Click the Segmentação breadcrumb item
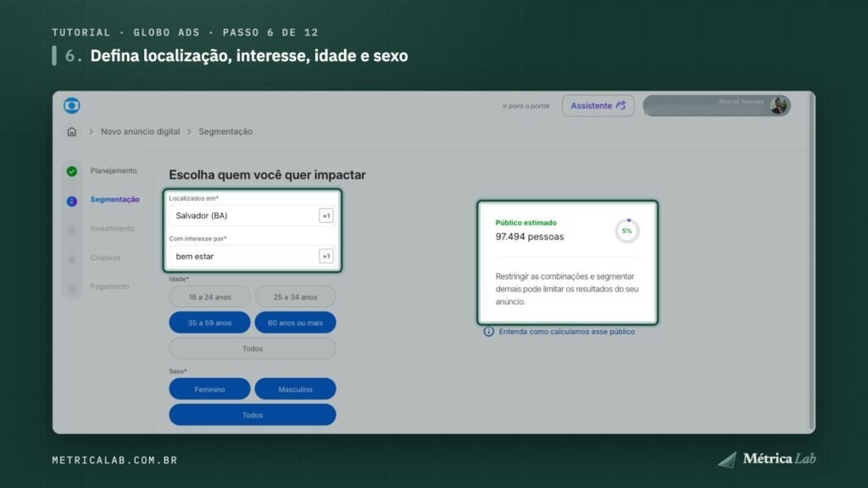The height and width of the screenshot is (488, 868). 225,131
